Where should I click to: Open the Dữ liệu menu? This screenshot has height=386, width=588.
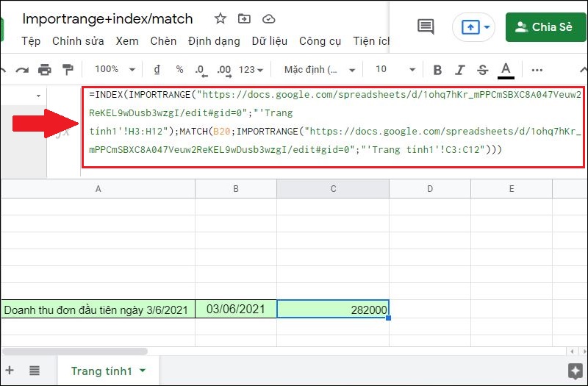269,41
